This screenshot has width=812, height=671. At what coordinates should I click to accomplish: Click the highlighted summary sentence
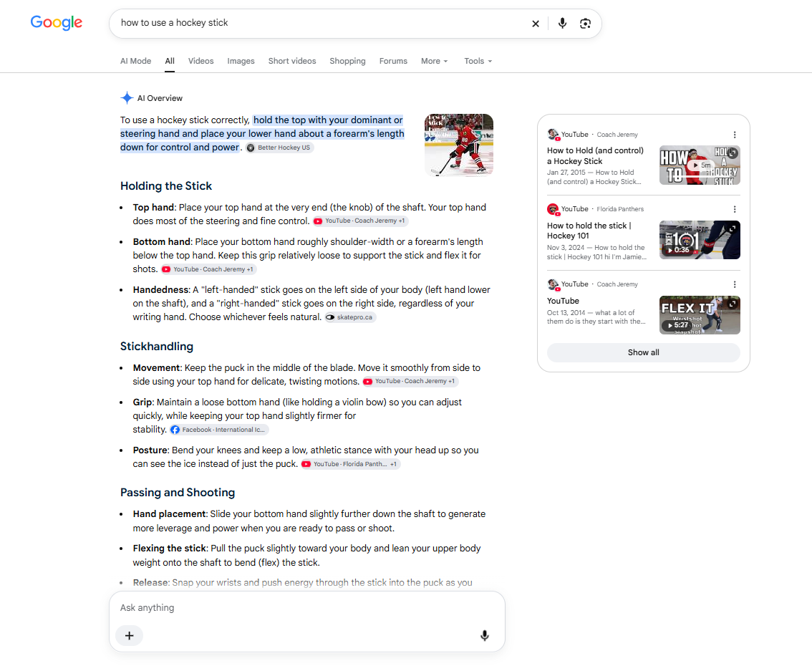pyautogui.click(x=263, y=134)
